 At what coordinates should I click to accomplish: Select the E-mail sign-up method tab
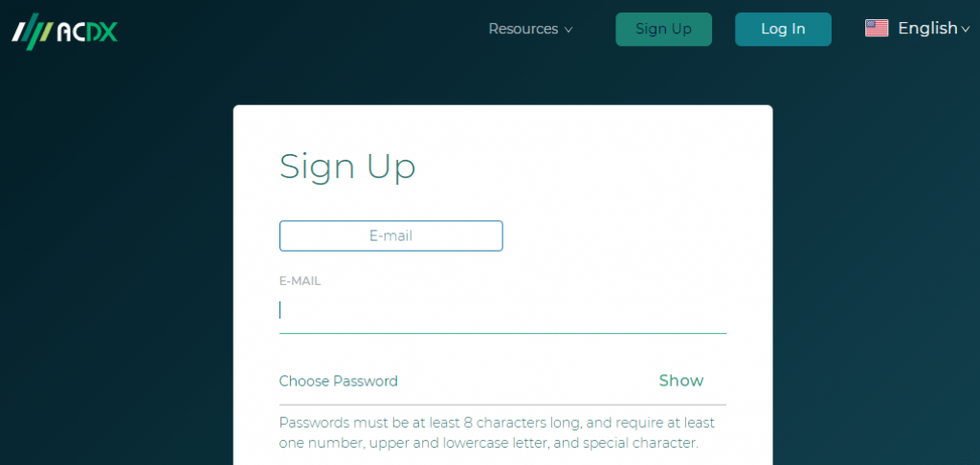pyautogui.click(x=390, y=235)
